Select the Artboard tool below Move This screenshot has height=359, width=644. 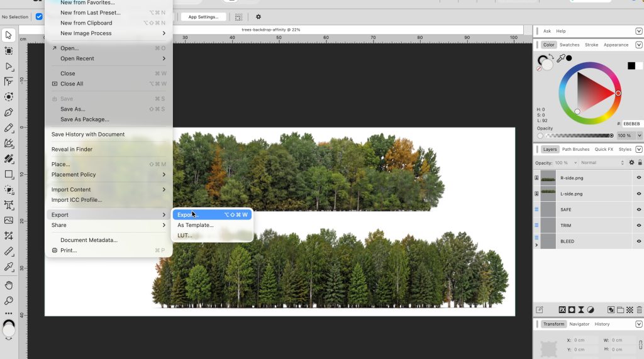[x=9, y=51]
